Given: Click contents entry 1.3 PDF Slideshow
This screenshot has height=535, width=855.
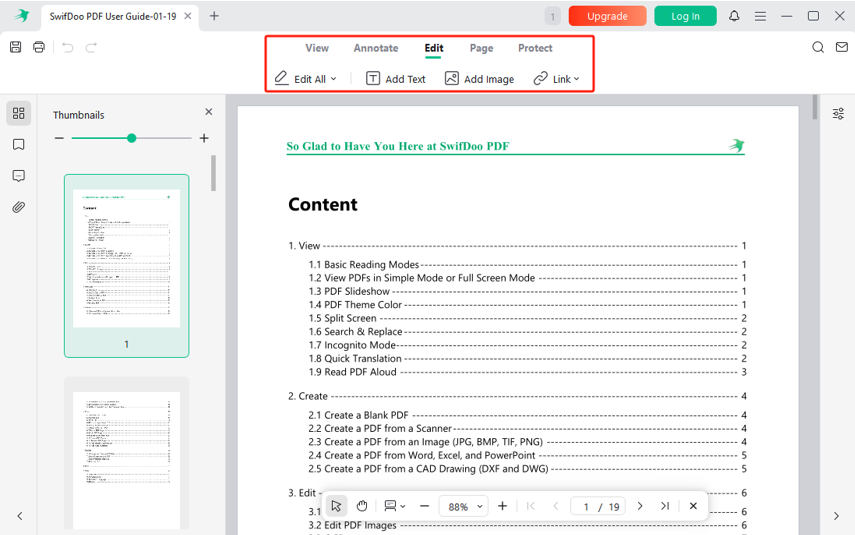Looking at the screenshot, I should [x=527, y=291].
